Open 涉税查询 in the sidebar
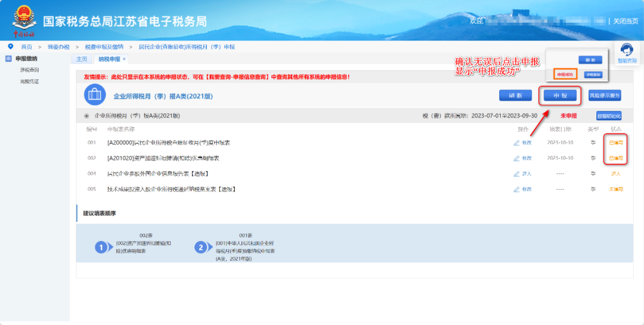This screenshot has width=644, height=325. point(29,70)
